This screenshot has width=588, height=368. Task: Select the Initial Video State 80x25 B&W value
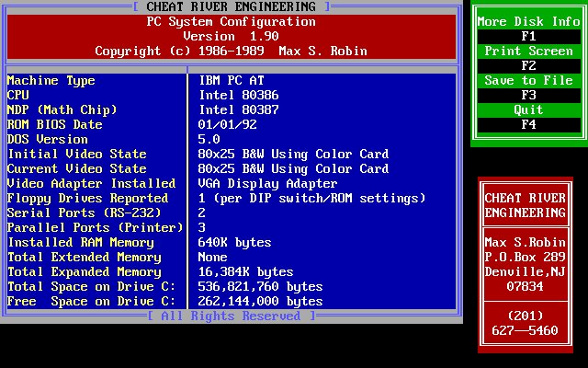[293, 154]
